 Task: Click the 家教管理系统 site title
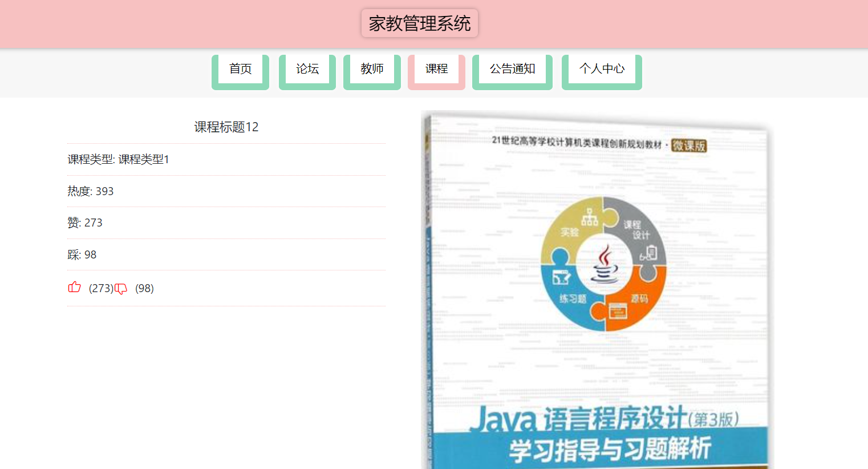click(420, 23)
